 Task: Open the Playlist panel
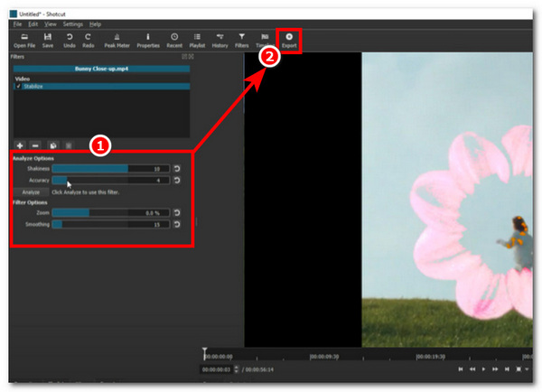(x=196, y=39)
